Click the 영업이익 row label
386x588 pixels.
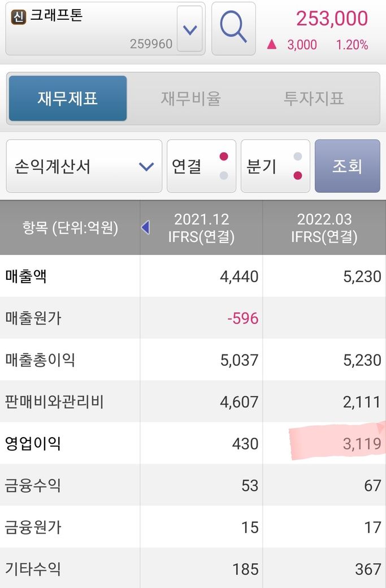(x=33, y=444)
